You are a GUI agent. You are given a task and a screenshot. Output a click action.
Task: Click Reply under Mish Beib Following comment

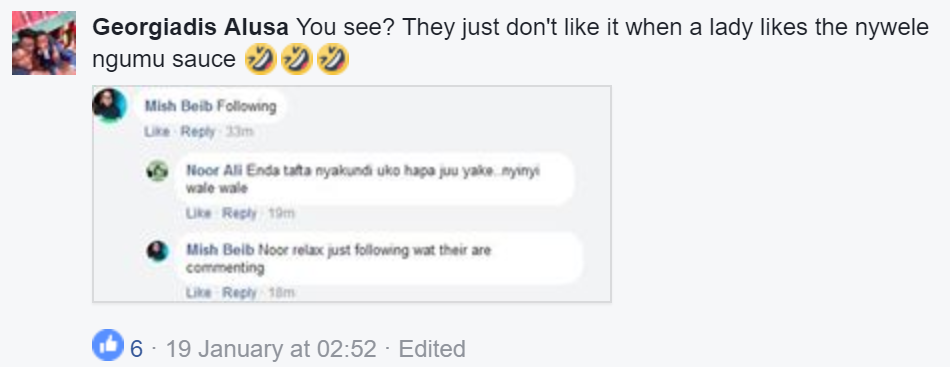(x=198, y=131)
